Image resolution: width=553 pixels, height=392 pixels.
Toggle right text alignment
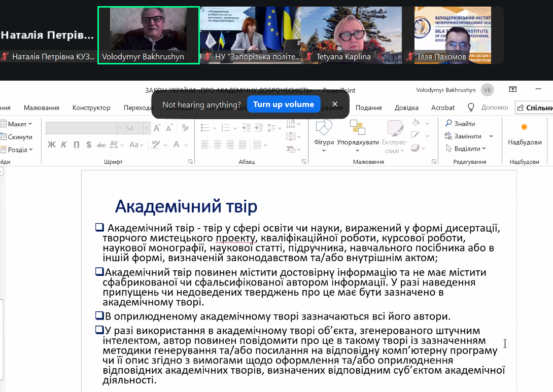coord(230,144)
